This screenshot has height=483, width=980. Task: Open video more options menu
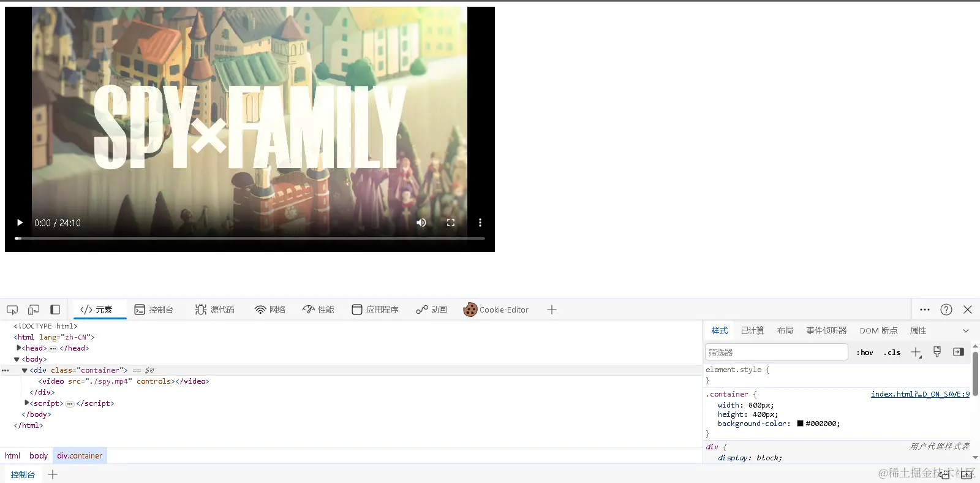pyautogui.click(x=480, y=222)
